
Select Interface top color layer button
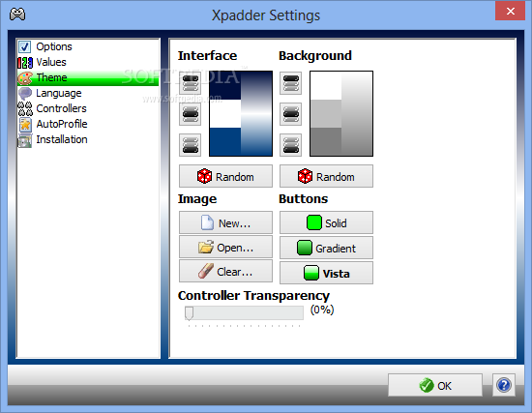[190, 83]
